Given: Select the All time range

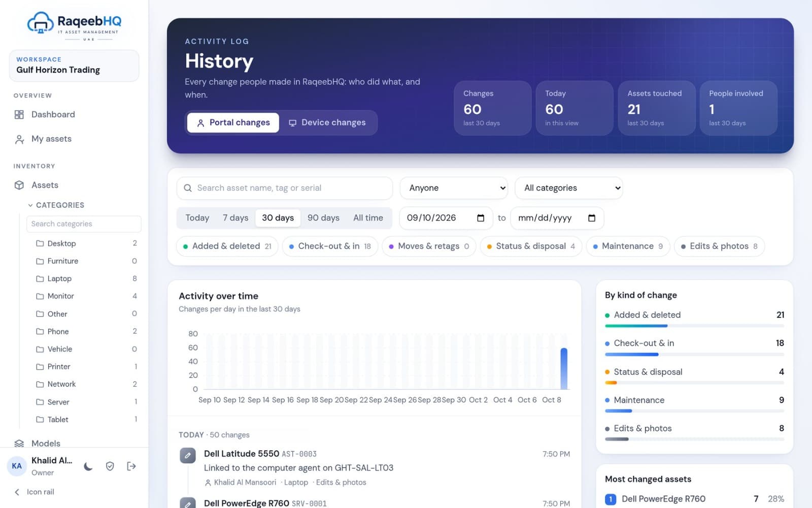Looking at the screenshot, I should tap(368, 218).
